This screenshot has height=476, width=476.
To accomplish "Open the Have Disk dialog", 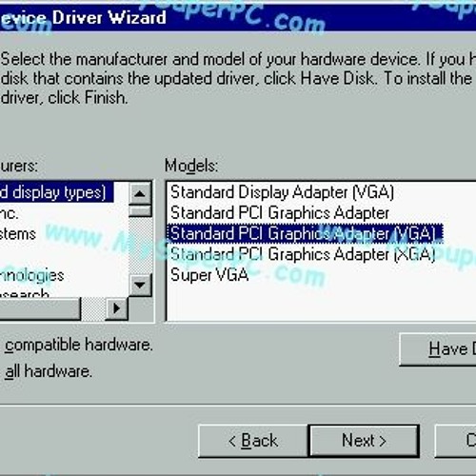I will 438,349.
